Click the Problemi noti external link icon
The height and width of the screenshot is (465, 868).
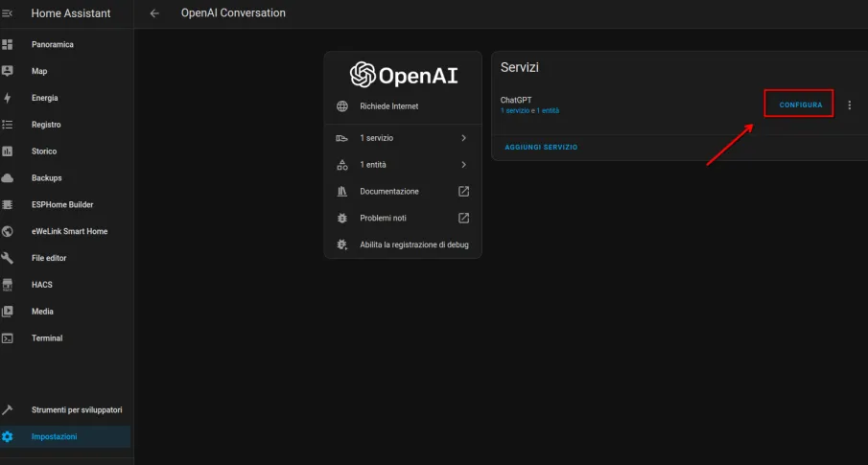464,218
